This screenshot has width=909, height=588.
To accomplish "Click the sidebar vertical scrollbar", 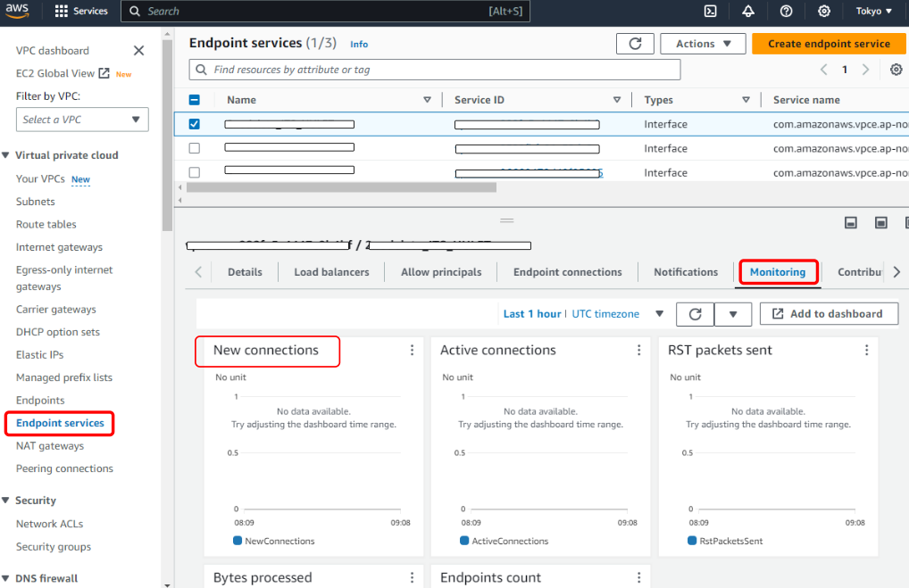I will (167, 136).
